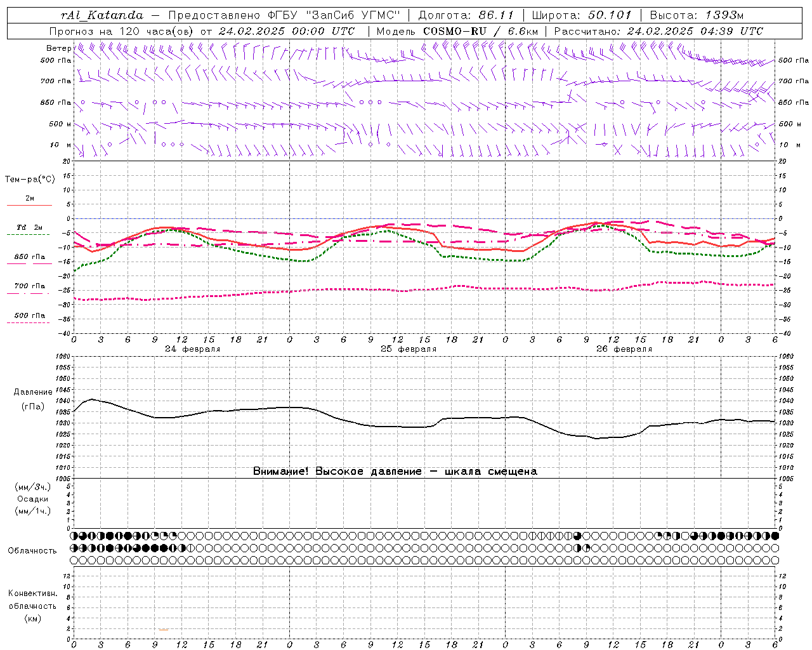
Task: Click the red 2м temperature curve peak on 24 февраля
Action: tap(165, 227)
